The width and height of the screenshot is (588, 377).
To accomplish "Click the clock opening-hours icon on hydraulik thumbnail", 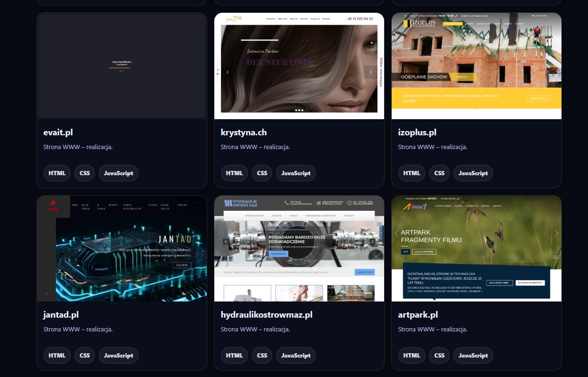I will point(349,203).
